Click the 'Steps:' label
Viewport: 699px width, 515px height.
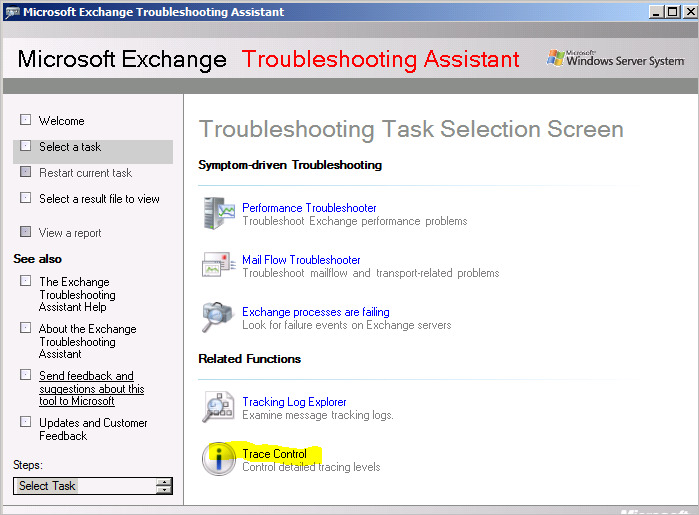pyautogui.click(x=28, y=465)
